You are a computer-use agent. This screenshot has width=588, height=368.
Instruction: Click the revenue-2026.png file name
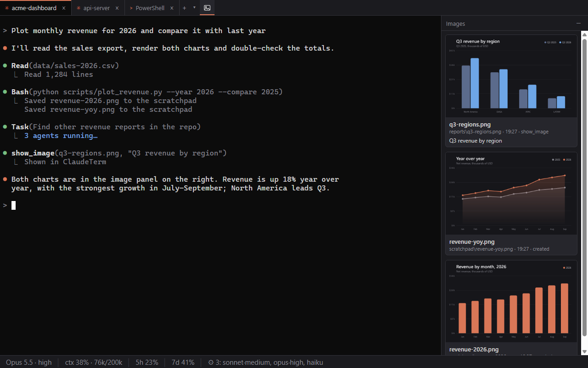tap(474, 350)
